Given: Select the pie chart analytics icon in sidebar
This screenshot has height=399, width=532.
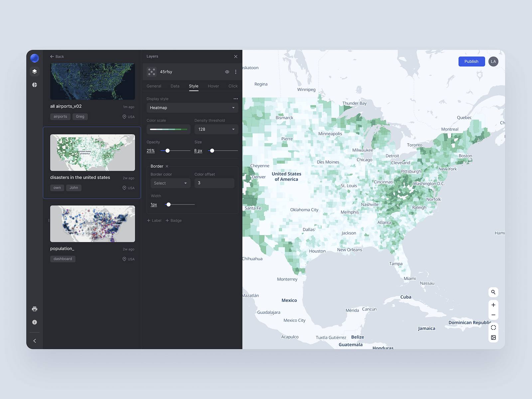Looking at the screenshot, I should coord(35,85).
